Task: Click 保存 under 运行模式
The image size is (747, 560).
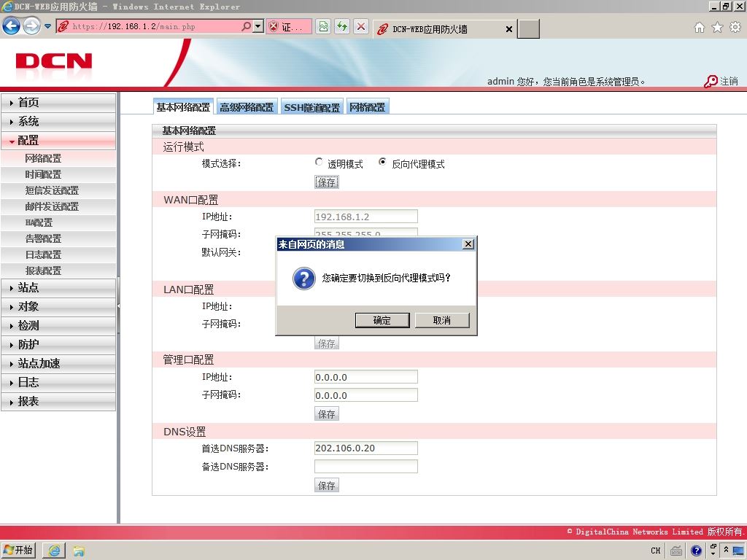Action: pos(327,182)
